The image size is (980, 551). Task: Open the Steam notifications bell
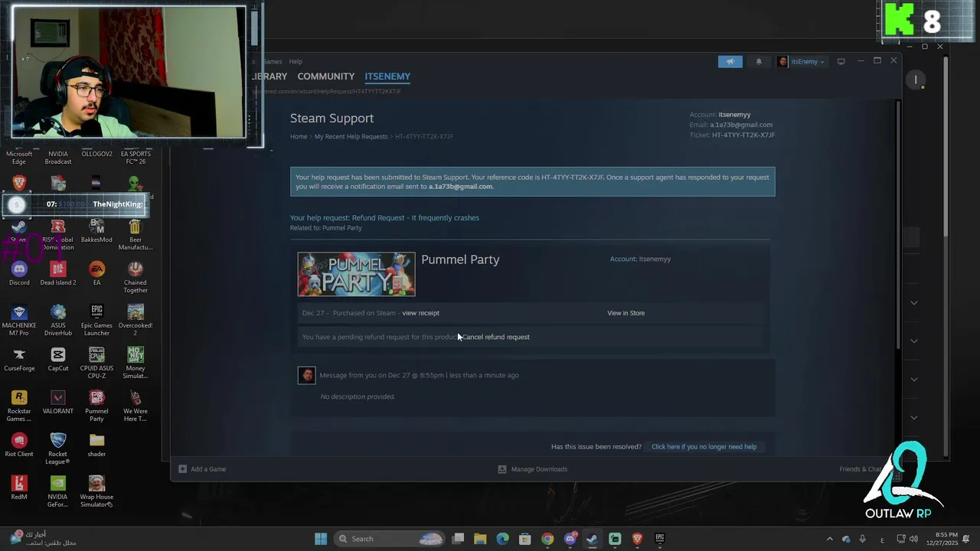pyautogui.click(x=759, y=61)
